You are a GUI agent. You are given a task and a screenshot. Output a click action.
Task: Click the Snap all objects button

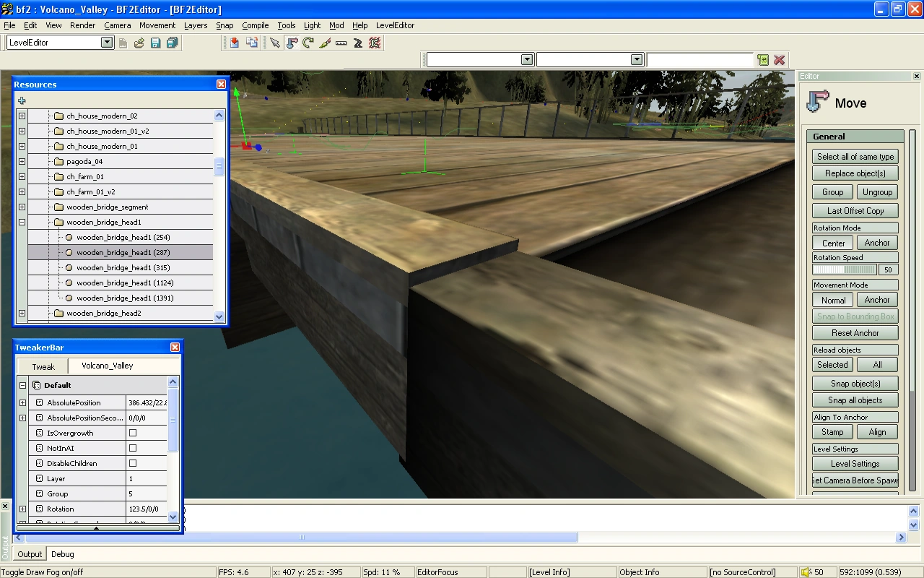855,400
